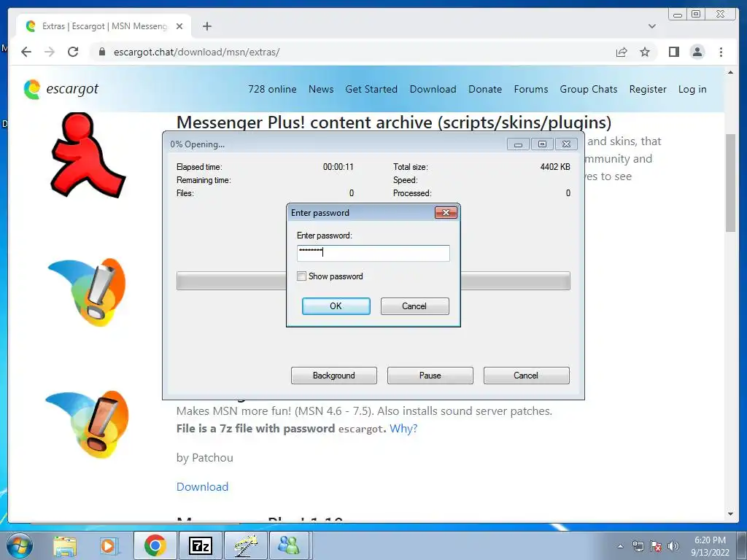Click the volume speaker tray icon

coord(673,547)
